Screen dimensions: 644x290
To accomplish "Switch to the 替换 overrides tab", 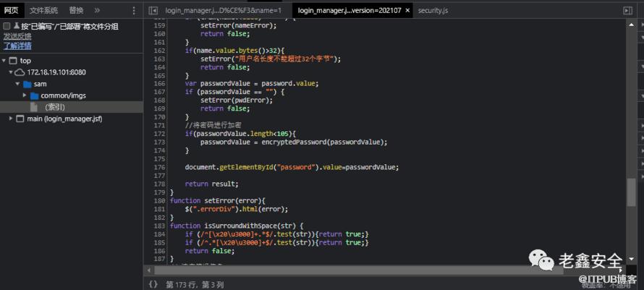I will pos(76,11).
